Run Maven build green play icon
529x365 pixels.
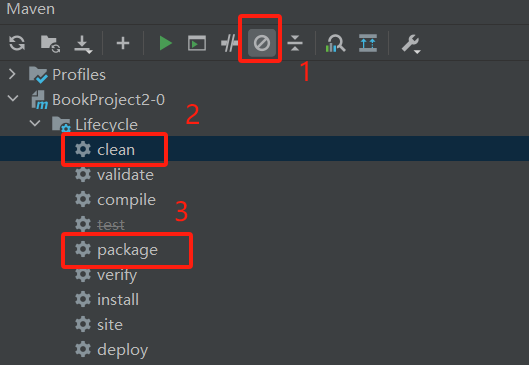(165, 43)
